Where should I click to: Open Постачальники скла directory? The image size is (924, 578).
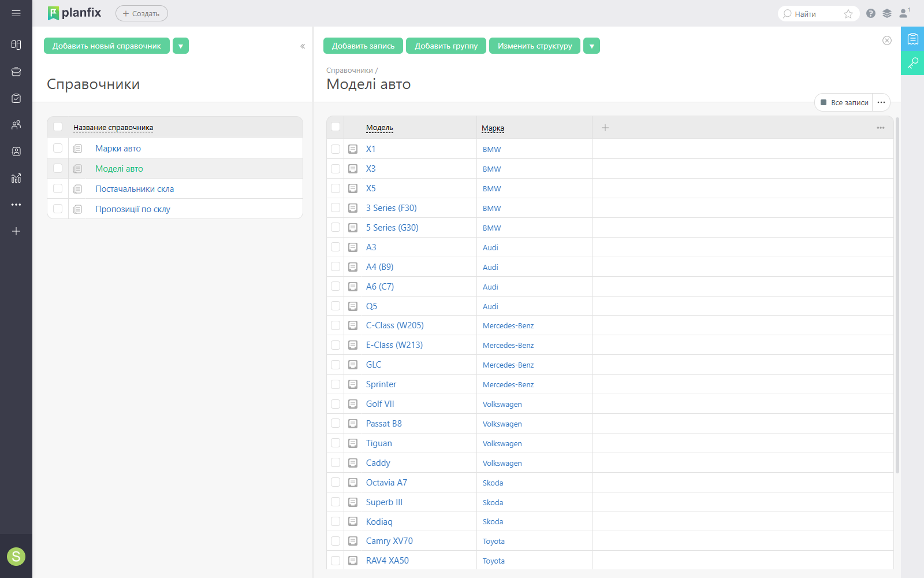[135, 189]
